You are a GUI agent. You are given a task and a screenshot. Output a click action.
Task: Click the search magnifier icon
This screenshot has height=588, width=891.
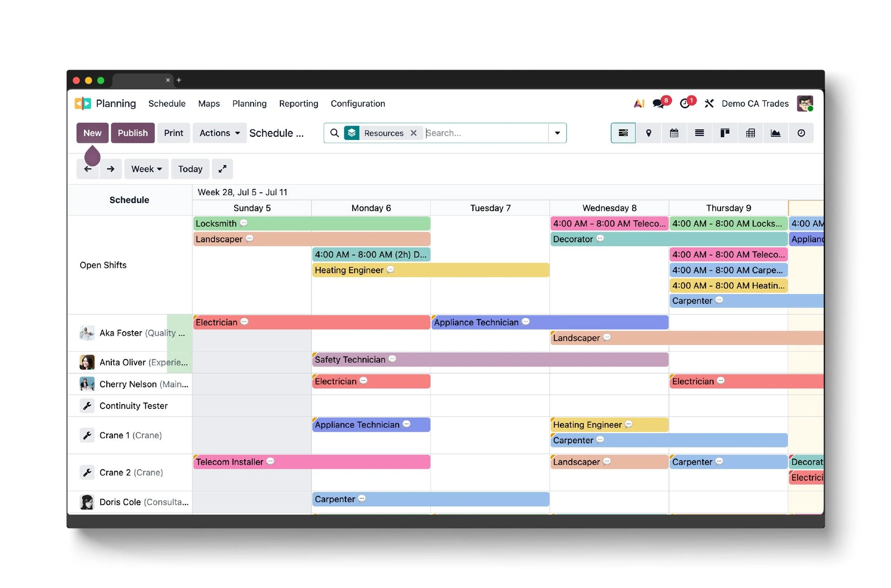click(x=334, y=133)
